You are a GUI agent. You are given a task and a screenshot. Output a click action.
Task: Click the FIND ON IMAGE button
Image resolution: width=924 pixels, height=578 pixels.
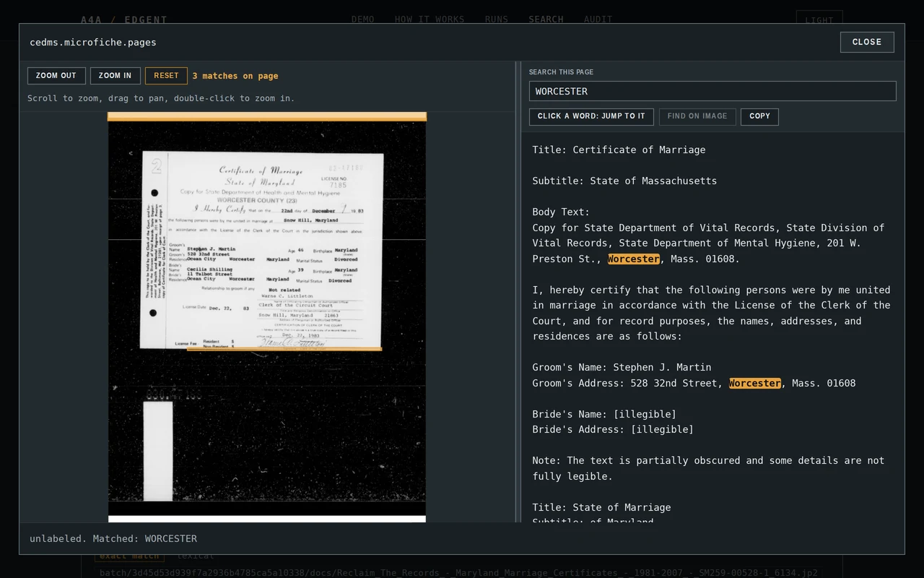[x=697, y=116]
